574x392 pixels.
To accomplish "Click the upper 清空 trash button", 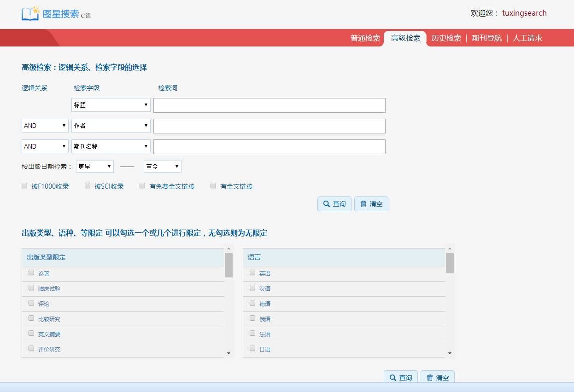I will (x=371, y=204).
